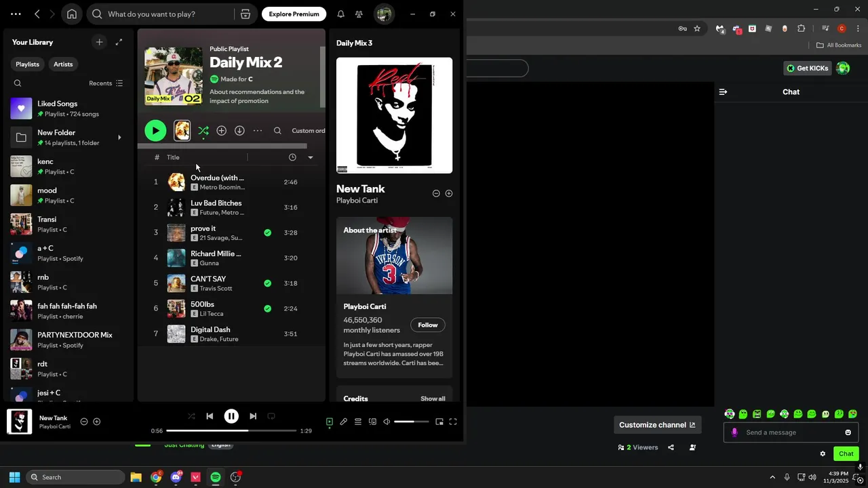Screen dimensions: 868x488
Task: Select track Overdue (with ...
Action: tap(217, 178)
